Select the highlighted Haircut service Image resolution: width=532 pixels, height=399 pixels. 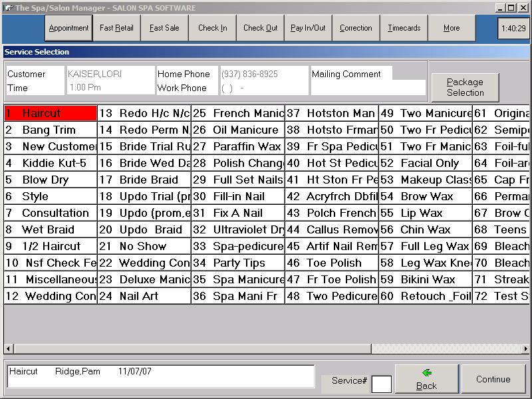coord(51,114)
